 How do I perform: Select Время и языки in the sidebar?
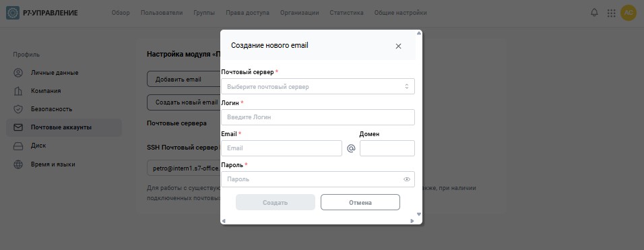coord(64,164)
